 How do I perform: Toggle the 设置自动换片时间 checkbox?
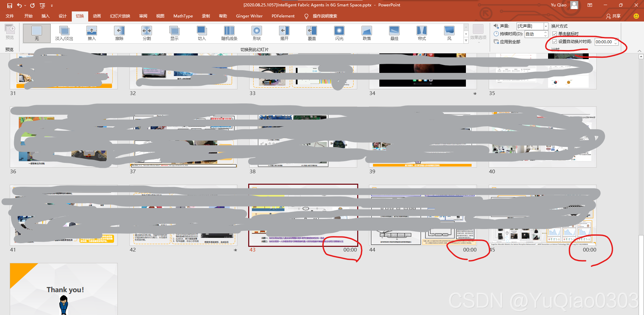tap(555, 42)
